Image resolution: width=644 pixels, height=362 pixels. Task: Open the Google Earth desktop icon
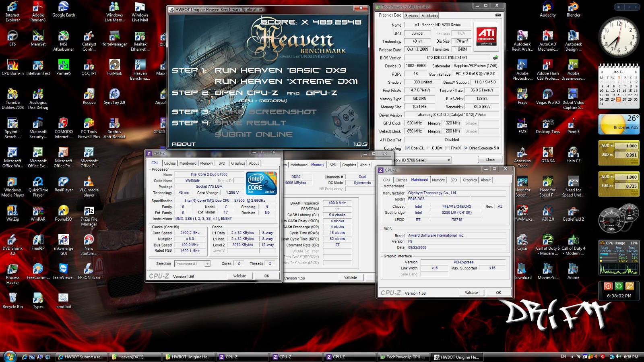coord(63,9)
